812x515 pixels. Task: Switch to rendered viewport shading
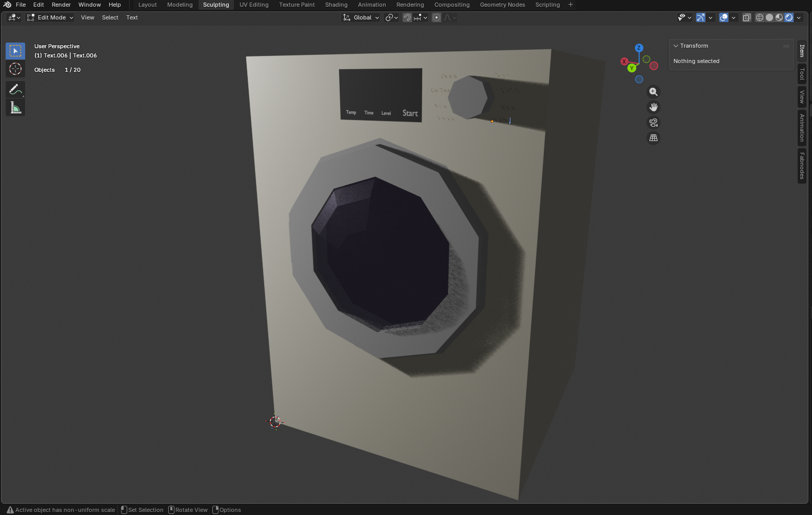click(789, 17)
